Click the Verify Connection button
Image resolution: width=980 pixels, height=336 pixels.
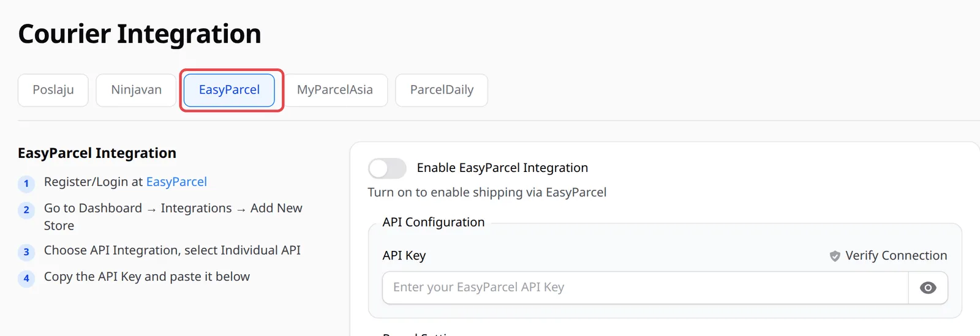coord(888,256)
